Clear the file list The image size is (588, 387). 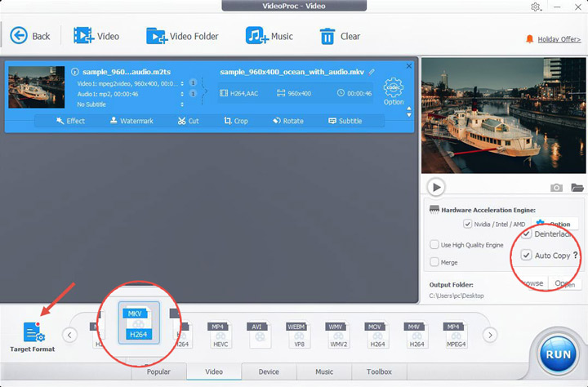pos(340,36)
